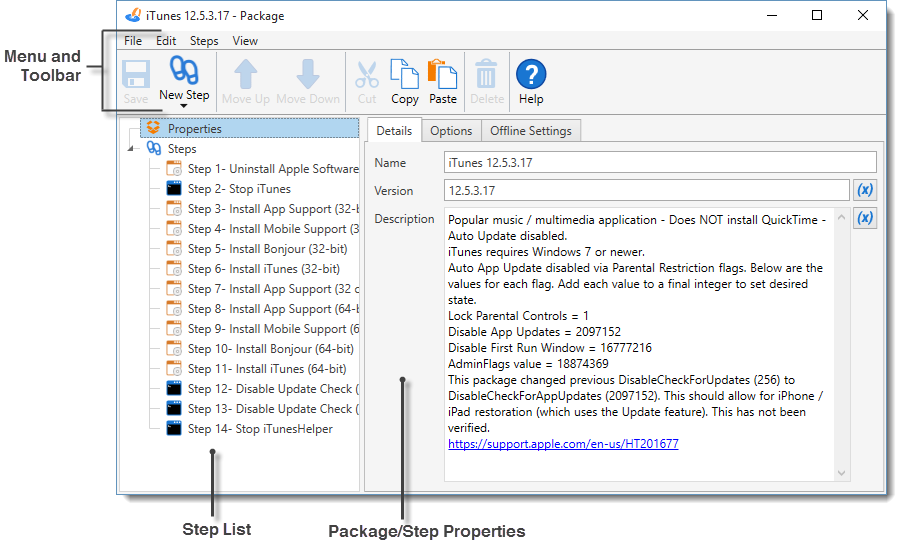Open the File menu
The height and width of the screenshot is (542, 902).
(133, 41)
